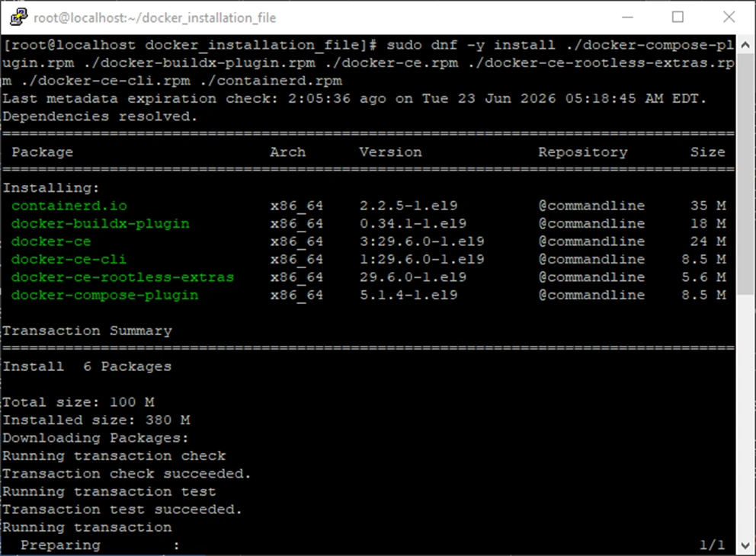The height and width of the screenshot is (556, 756).
Task: Click the Preparing progress line
Action: 100,545
